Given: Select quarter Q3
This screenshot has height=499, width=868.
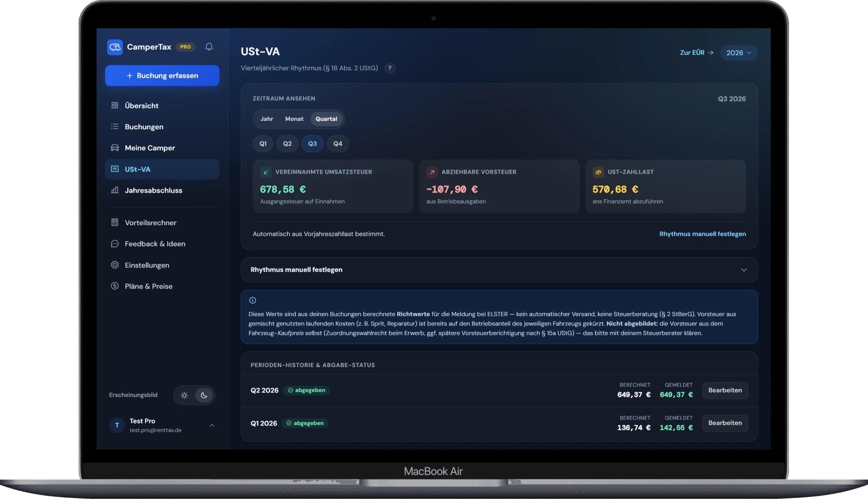Looking at the screenshot, I should 313,144.
